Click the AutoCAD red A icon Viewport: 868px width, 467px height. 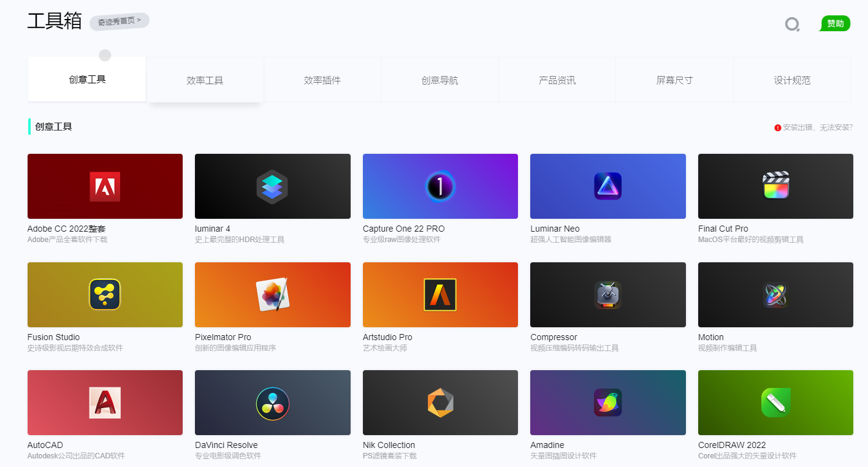click(x=105, y=403)
